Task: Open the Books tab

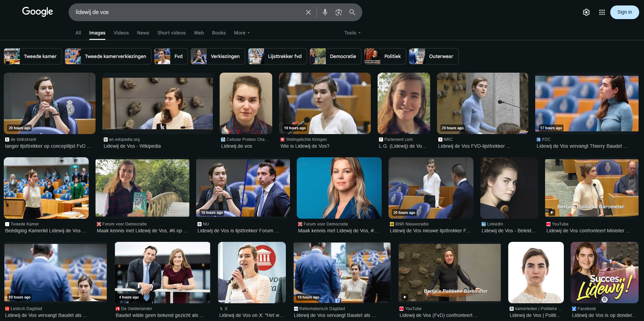Action: [219, 33]
